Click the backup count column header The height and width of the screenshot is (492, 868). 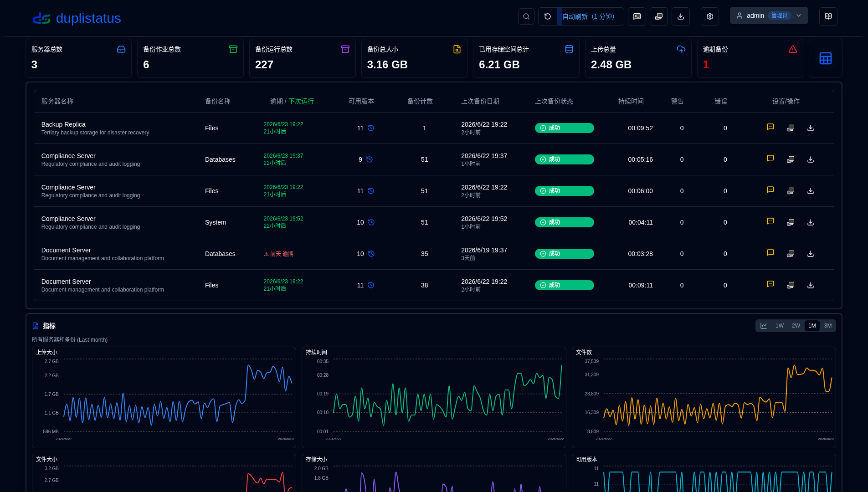420,101
